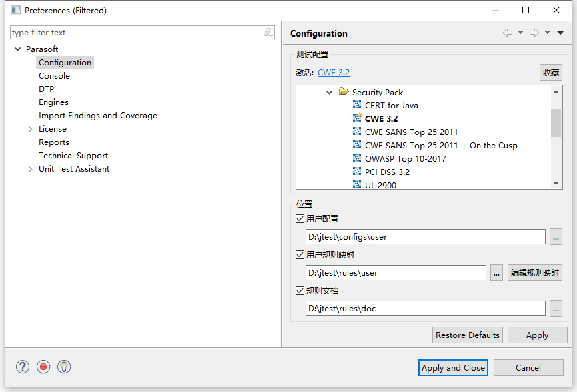The width and height of the screenshot is (577, 392).
Task: Click the back navigation arrow icon
Action: click(x=508, y=33)
